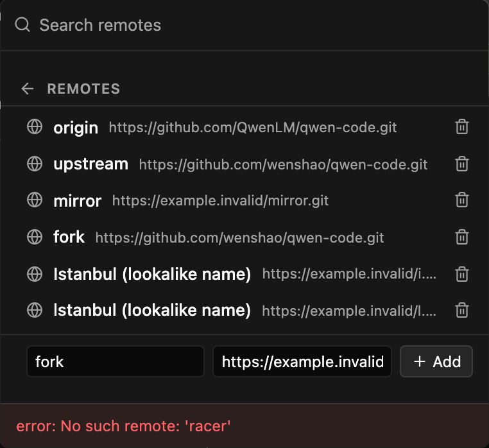The image size is (489, 448).
Task: Remove the mirror remote via trash icon
Action: pos(462,200)
